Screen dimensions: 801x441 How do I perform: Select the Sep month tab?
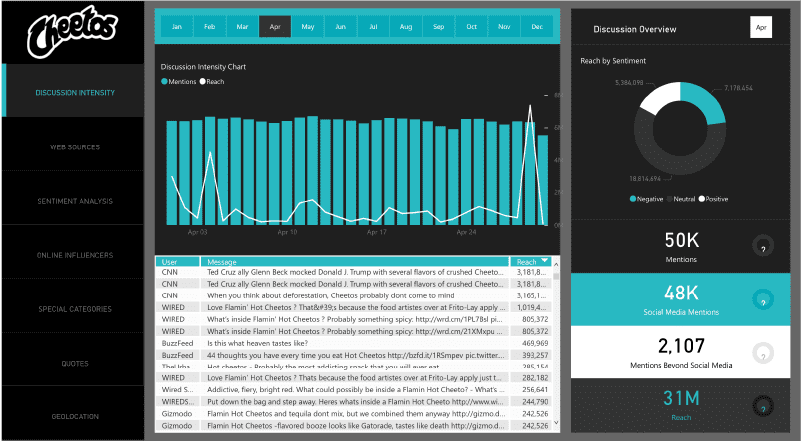(438, 27)
